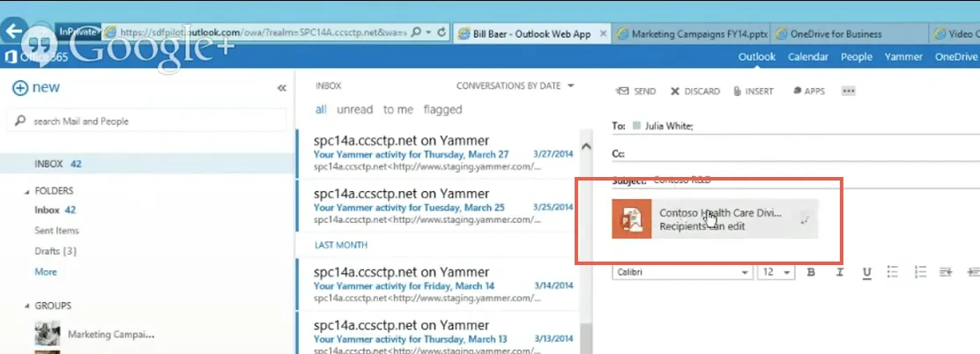Click Contoso Health Care Divi... attachment name

pos(721,213)
